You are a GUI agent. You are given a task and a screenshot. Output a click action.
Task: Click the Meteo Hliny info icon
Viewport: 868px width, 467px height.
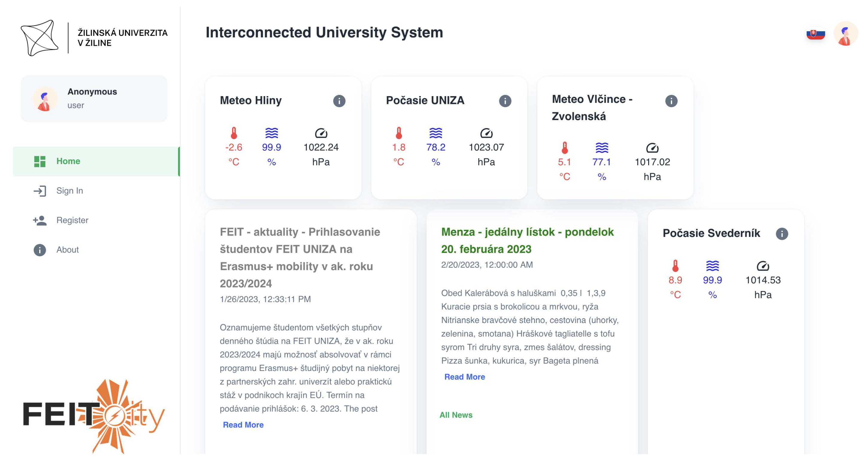click(339, 101)
